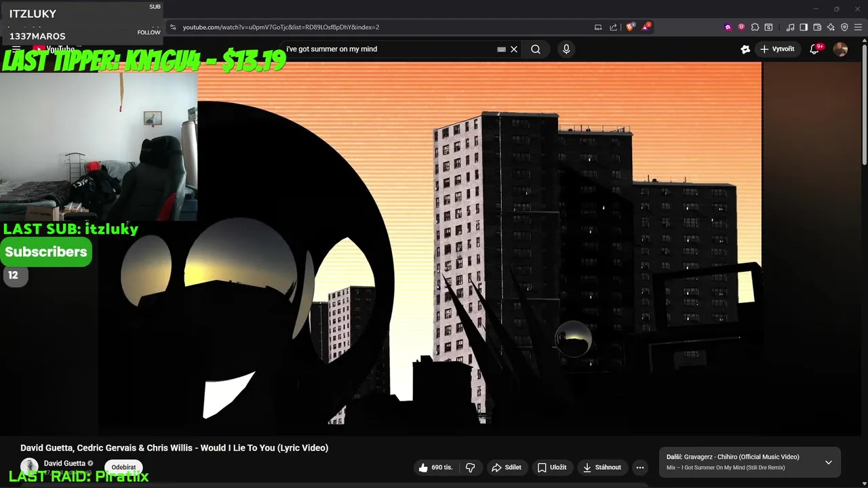Click the Vytvořit create button
Viewport: 868px width, 488px height.
coord(778,49)
